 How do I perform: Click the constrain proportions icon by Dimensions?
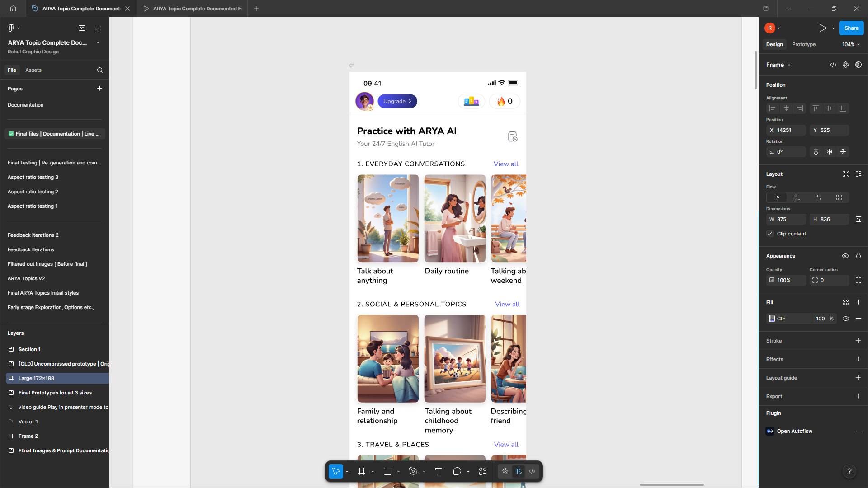pos(859,219)
